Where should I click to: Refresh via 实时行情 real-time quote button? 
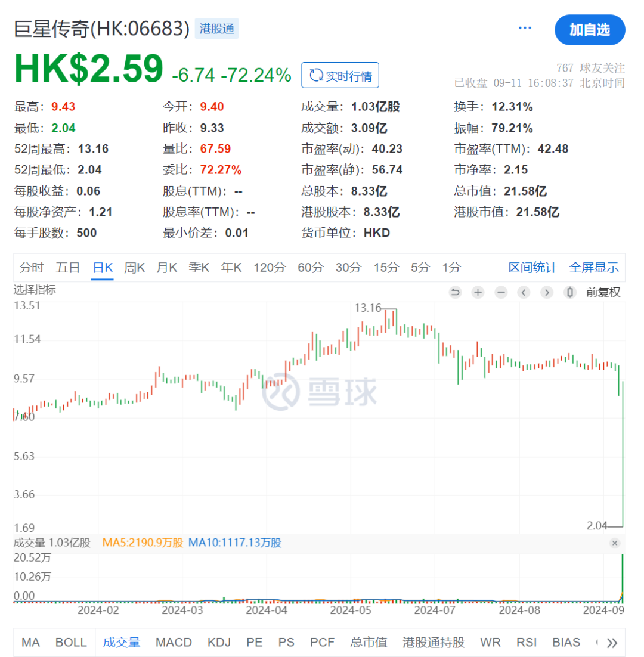tap(340, 76)
